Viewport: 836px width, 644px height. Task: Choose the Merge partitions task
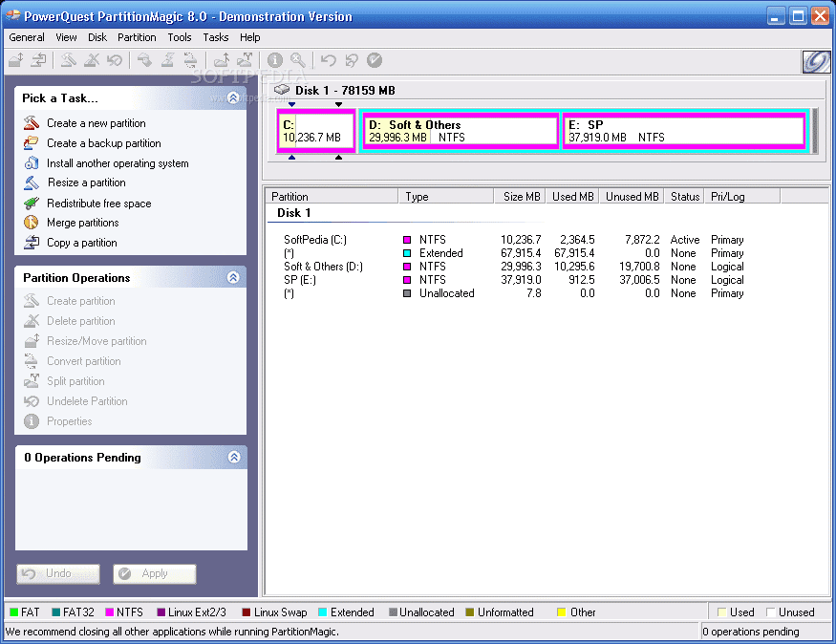point(81,223)
